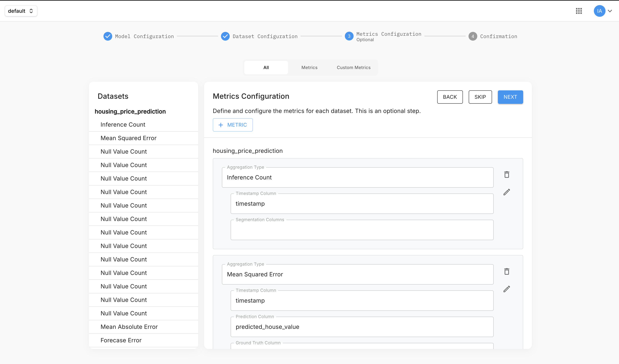Viewport: 619px width, 364px height.
Task: Click step 3 Metrics Configuration circle
Action: click(x=349, y=36)
